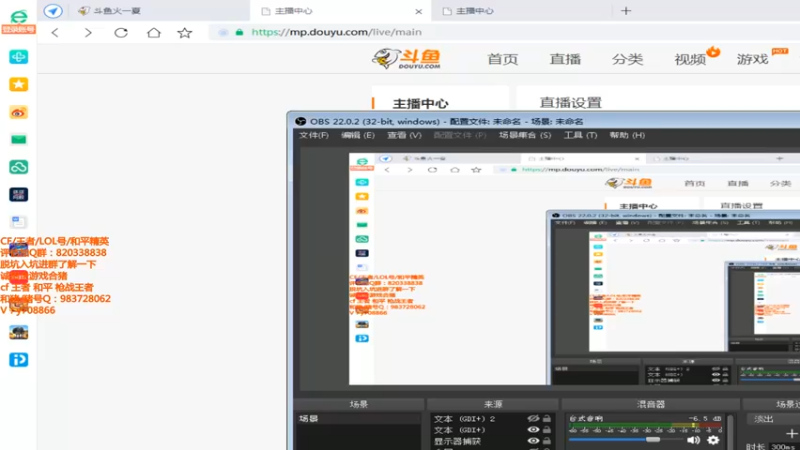This screenshot has height=450, width=800.
Task: Open the green mail sidebar icon
Action: coord(18,139)
